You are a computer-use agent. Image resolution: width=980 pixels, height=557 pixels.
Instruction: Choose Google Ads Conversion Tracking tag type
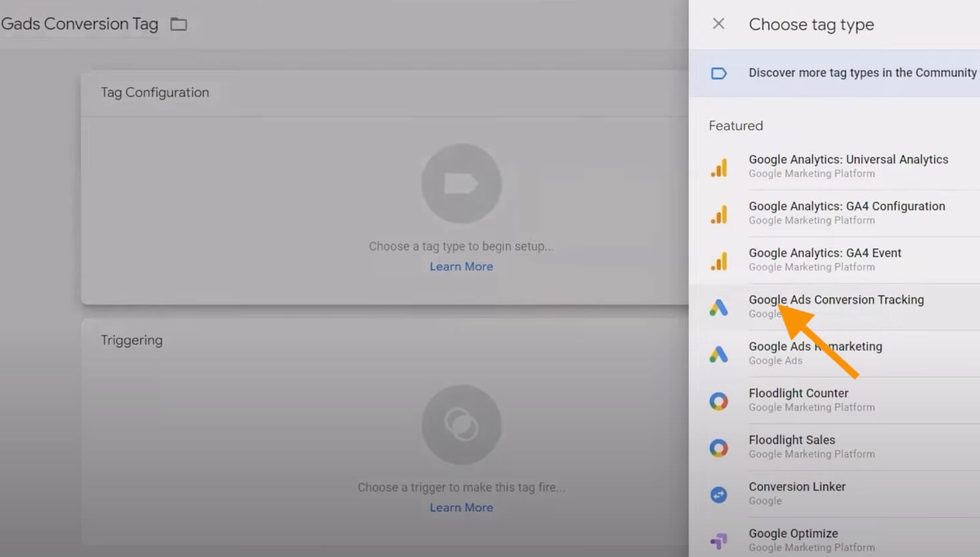[834, 307]
